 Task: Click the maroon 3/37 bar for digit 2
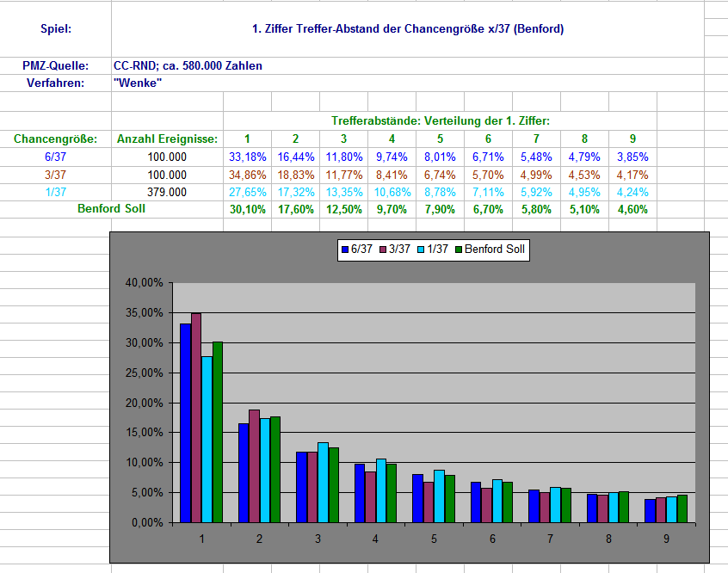tap(254, 466)
